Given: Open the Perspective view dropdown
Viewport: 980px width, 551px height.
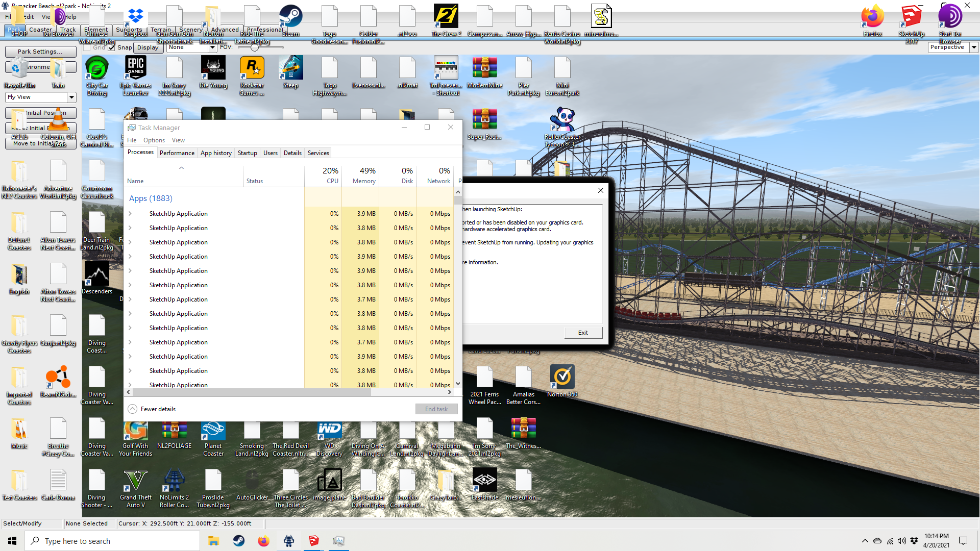Looking at the screenshot, I should (974, 47).
